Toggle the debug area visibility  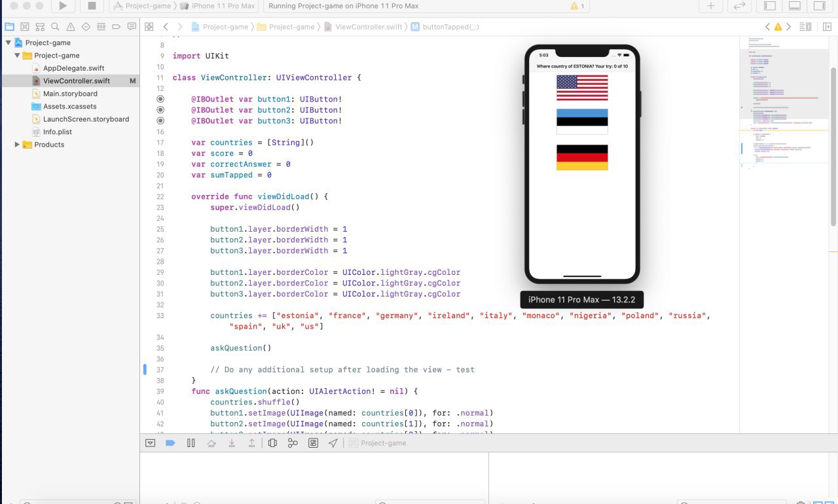pyautogui.click(x=795, y=6)
